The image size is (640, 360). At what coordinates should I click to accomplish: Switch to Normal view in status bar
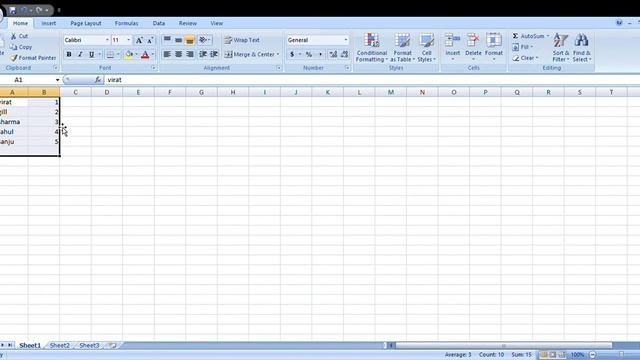[543, 355]
